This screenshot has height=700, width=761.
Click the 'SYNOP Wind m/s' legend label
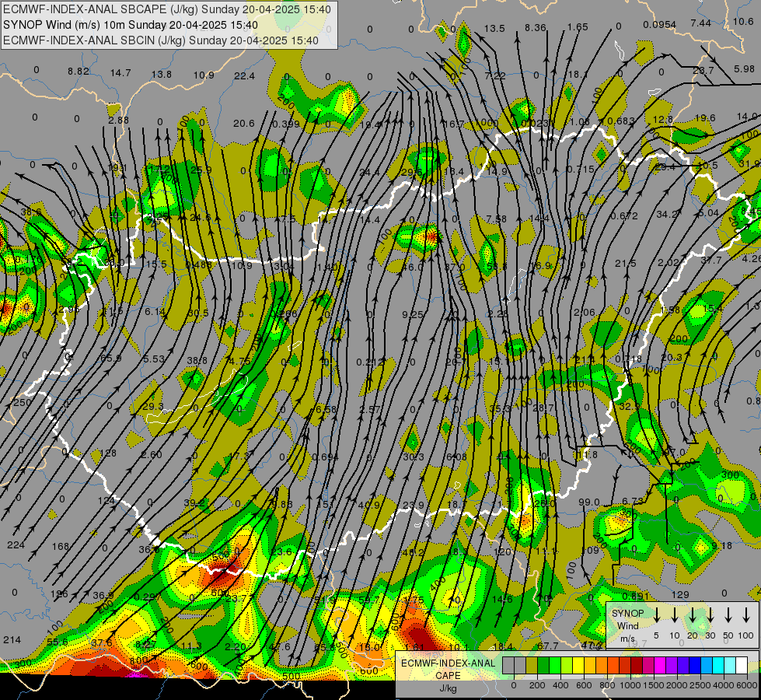pos(627,625)
